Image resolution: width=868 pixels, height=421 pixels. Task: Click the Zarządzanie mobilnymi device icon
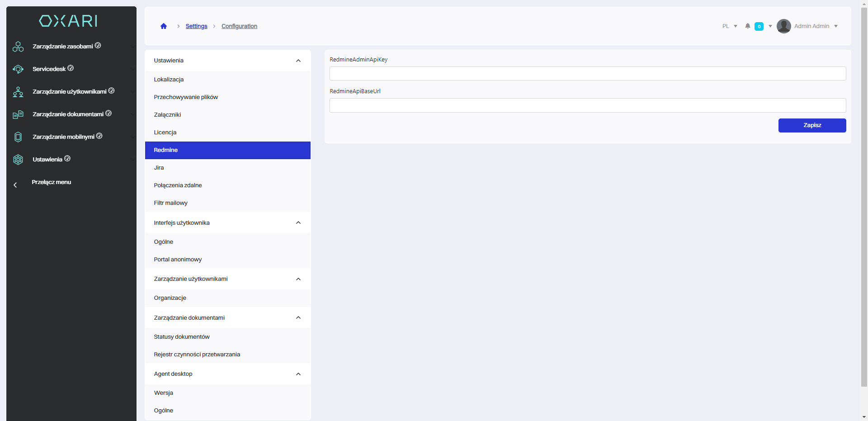[18, 137]
